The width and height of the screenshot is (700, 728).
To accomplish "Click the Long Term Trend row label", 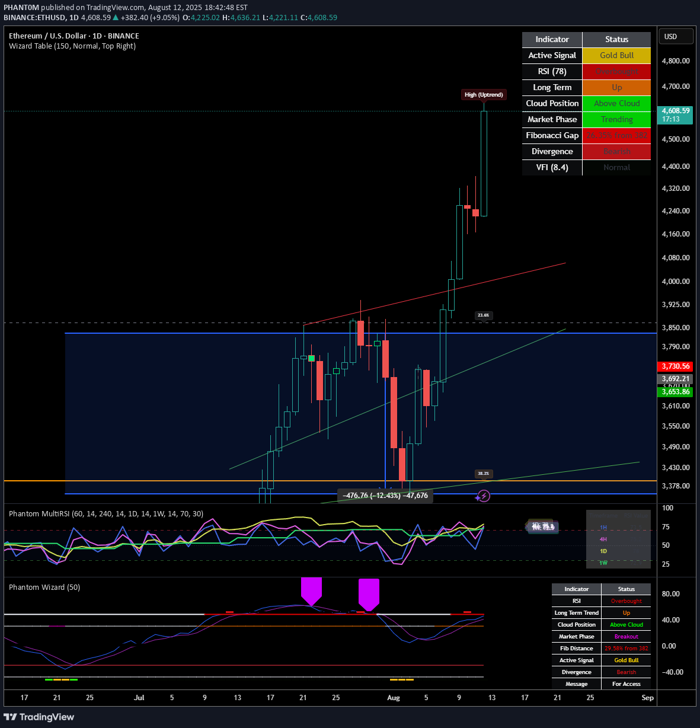I will pyautogui.click(x=576, y=612).
